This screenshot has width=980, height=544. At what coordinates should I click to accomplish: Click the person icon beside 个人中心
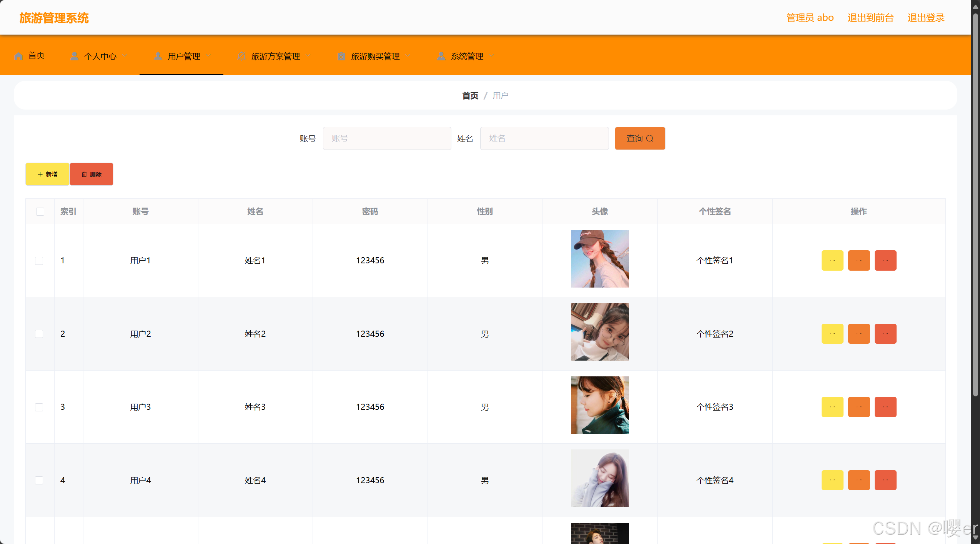click(75, 56)
